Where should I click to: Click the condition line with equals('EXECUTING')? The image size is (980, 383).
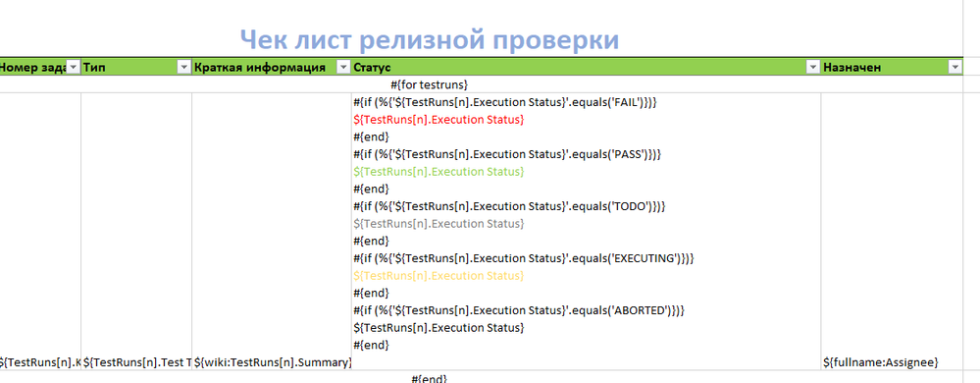[x=524, y=258]
